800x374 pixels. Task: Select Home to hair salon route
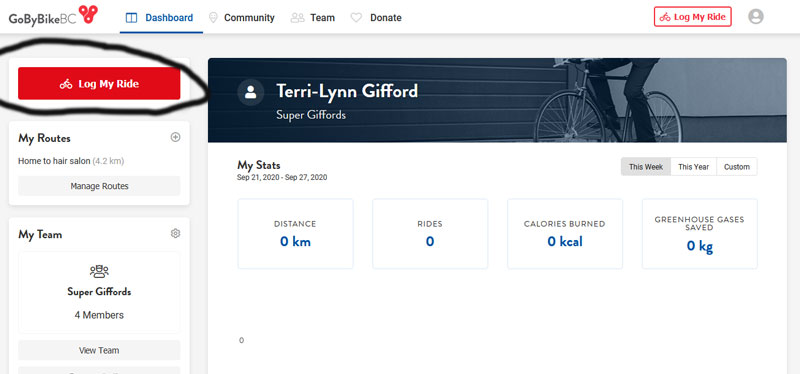[x=71, y=161]
